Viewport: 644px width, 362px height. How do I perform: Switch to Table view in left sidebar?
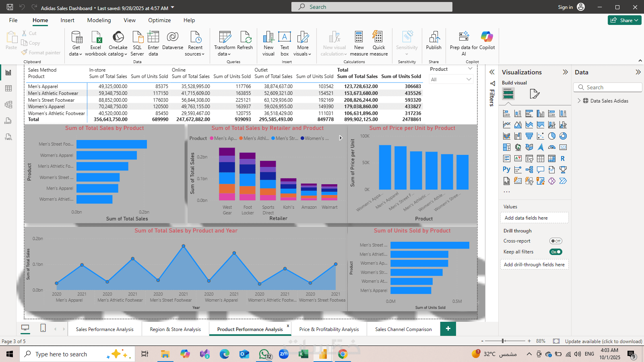[8, 88]
